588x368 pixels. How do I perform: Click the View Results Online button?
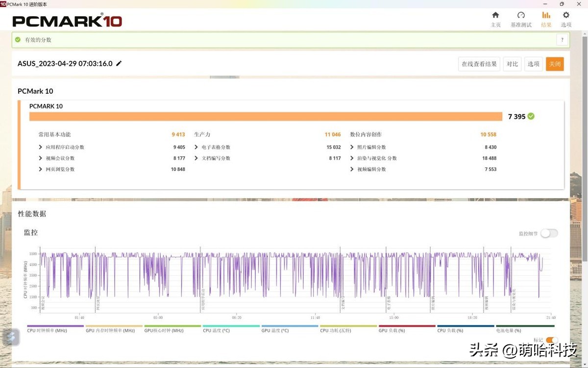tap(479, 64)
